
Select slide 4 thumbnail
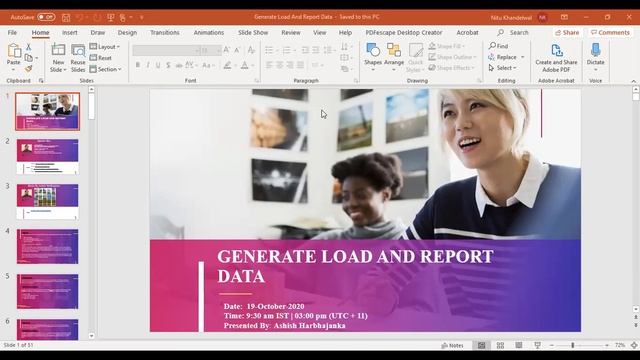click(47, 247)
